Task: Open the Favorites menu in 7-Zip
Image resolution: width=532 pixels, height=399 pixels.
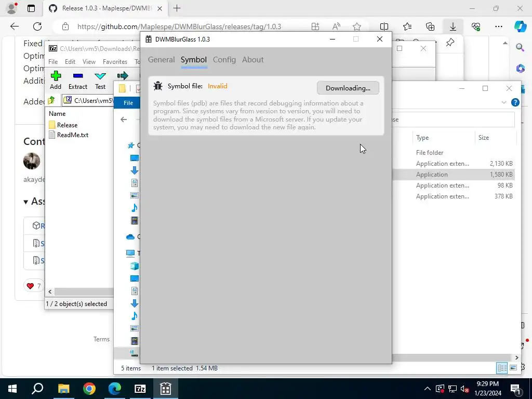Action: coord(115,62)
